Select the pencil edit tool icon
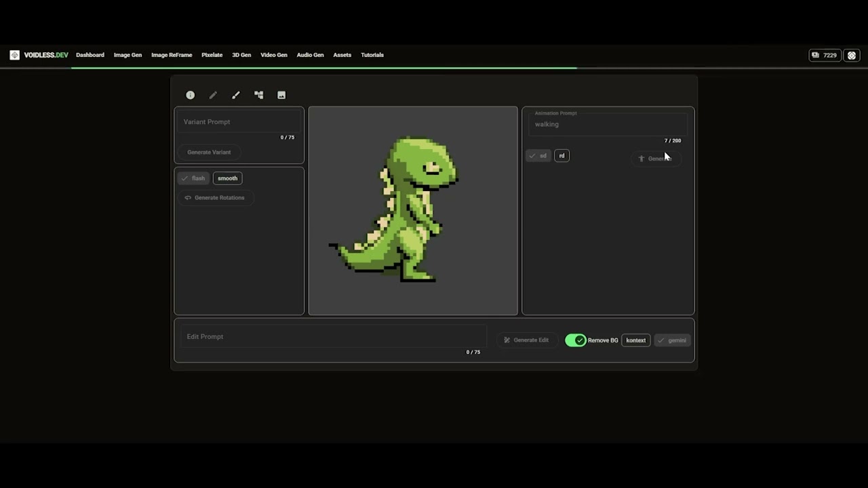868x488 pixels. (x=213, y=95)
